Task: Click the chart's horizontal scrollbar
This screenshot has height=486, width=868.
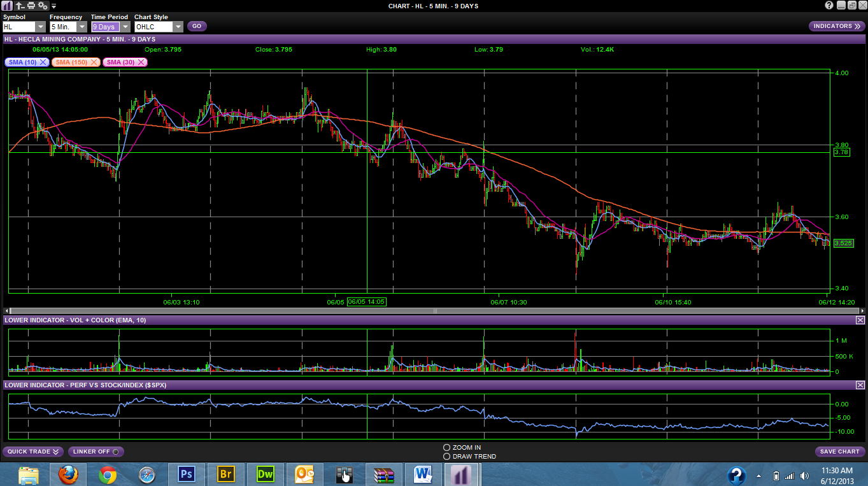Action: click(x=435, y=311)
